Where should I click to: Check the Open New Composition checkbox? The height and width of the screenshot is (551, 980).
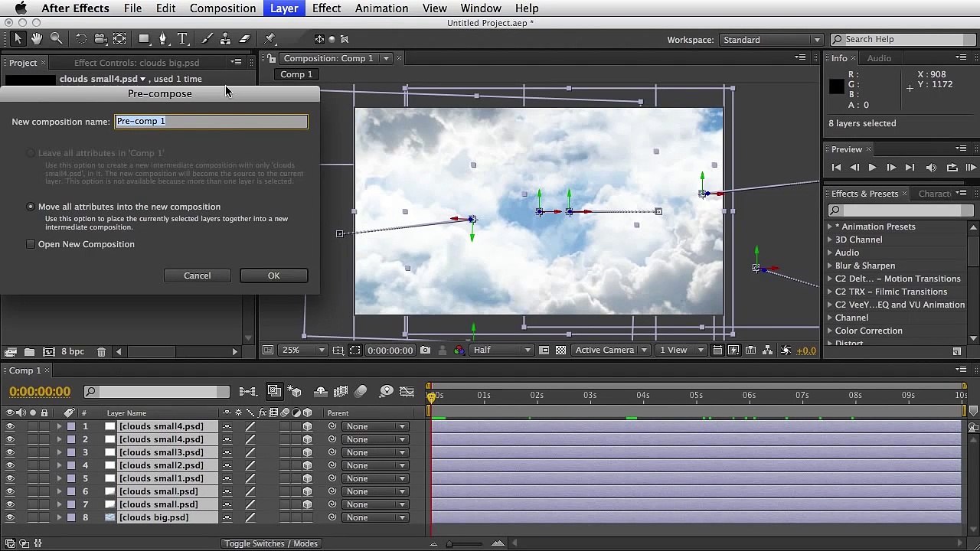tap(31, 244)
